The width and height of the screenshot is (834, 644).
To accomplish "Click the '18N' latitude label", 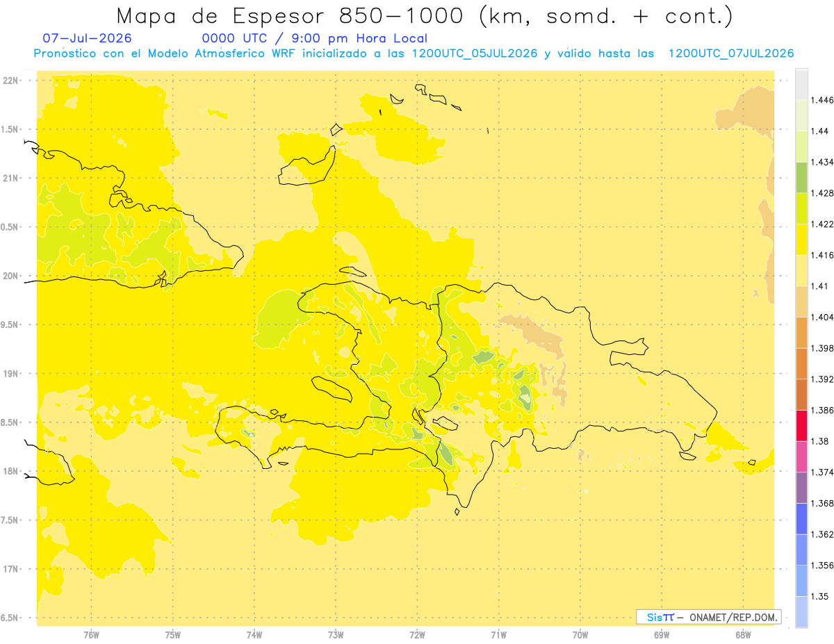I will click(x=11, y=472).
